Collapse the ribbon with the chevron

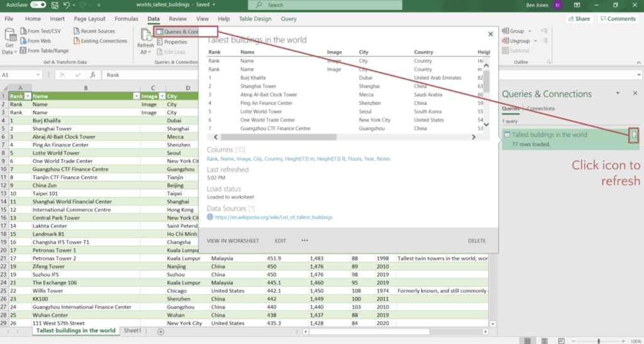tap(638, 62)
